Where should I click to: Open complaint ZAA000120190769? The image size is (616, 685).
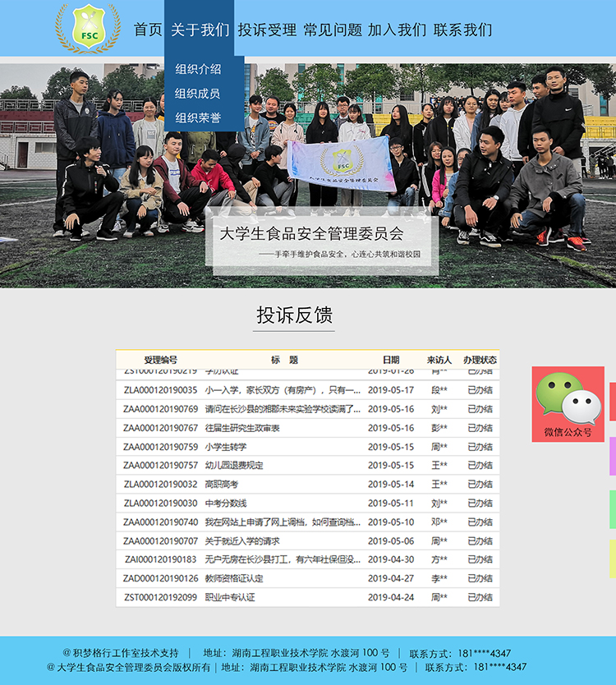[x=161, y=409]
